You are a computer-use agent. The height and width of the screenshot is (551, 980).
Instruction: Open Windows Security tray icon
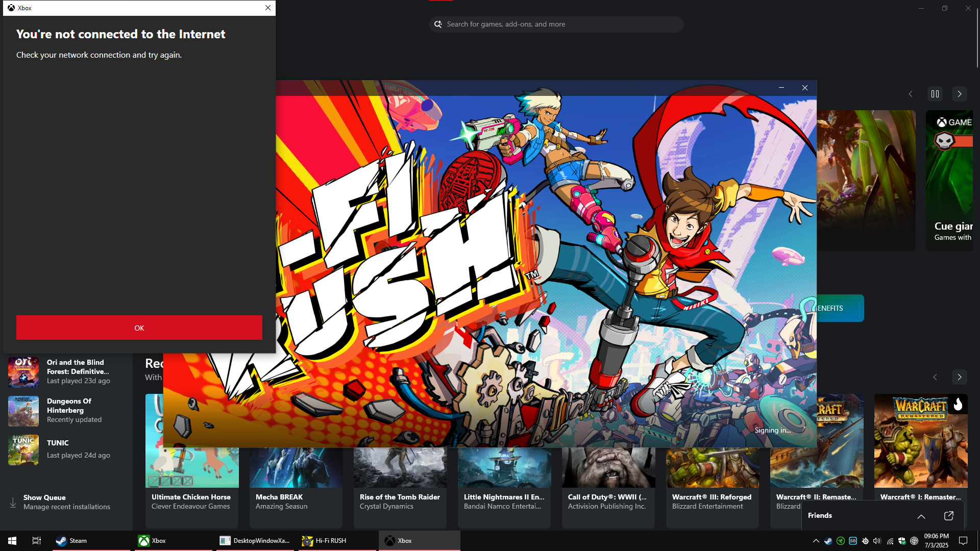tap(902, 541)
